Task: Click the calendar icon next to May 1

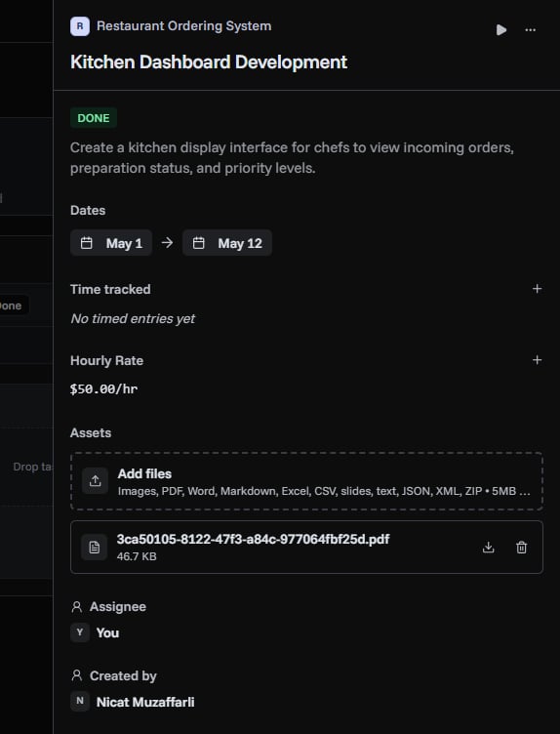Action: [87, 243]
